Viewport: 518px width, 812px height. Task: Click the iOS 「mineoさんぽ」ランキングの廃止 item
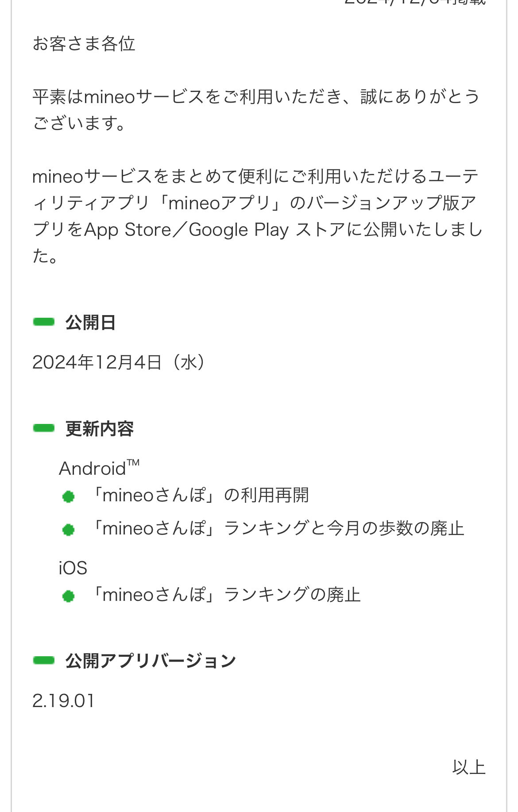pos(226,595)
